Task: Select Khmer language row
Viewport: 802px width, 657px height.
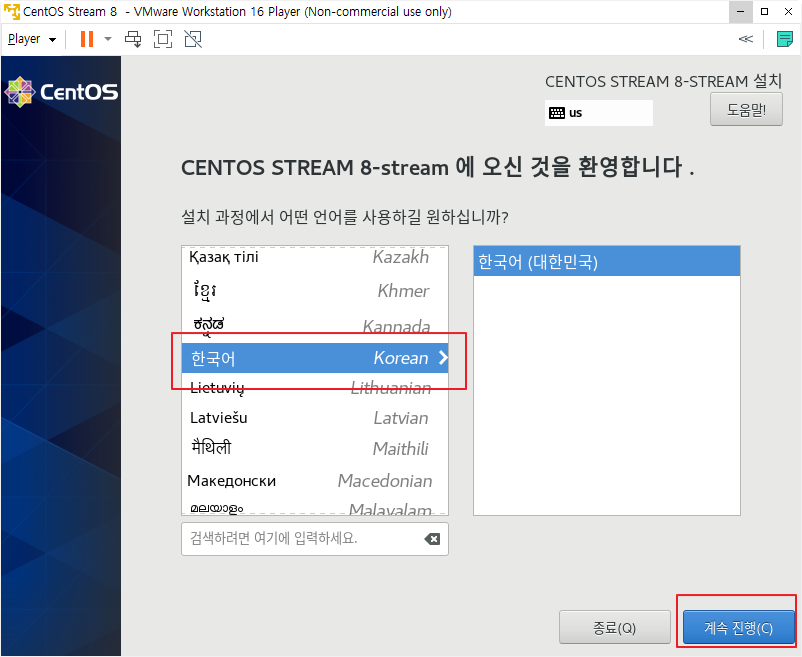Action: pos(315,290)
